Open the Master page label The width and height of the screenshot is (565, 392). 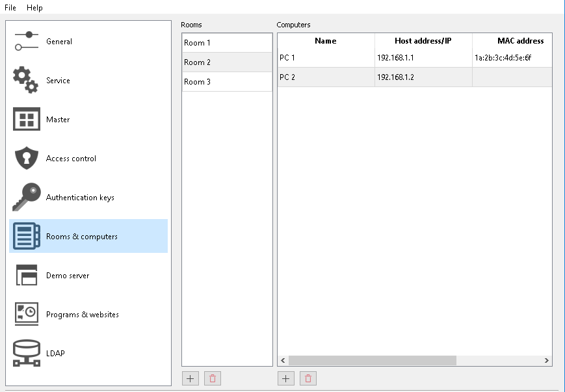point(58,119)
